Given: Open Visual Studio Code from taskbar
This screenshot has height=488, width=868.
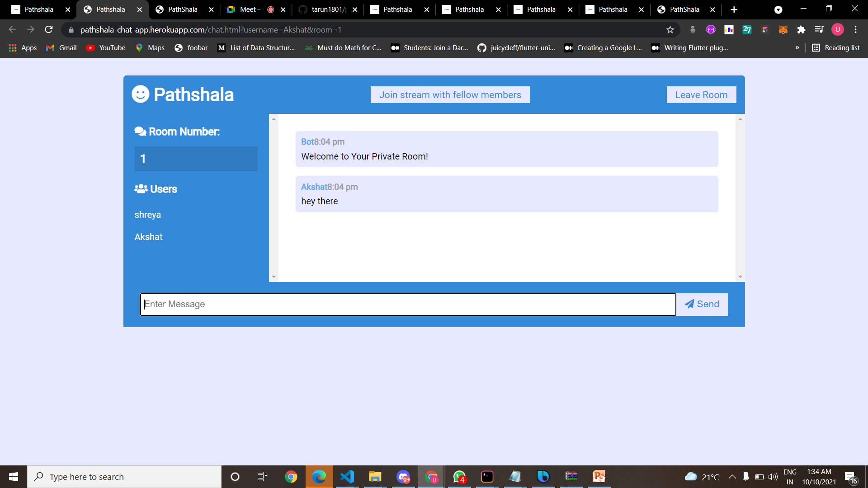Looking at the screenshot, I should point(347,477).
